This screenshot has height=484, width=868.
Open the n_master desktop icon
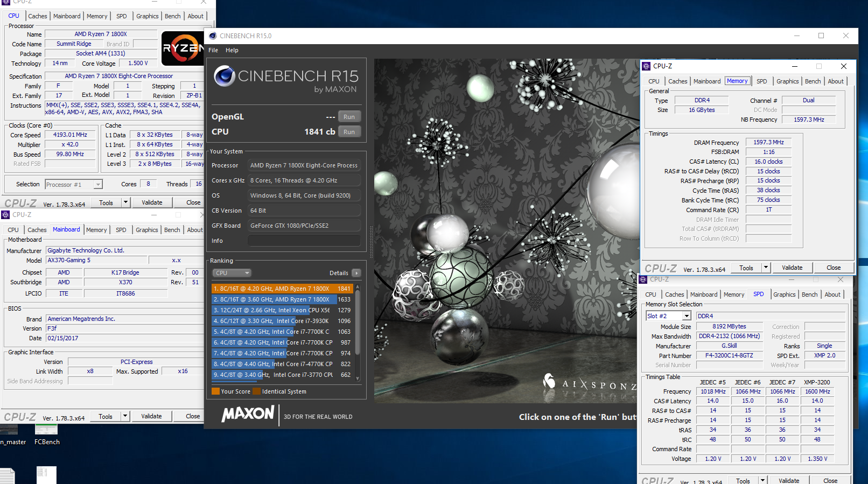[12, 435]
